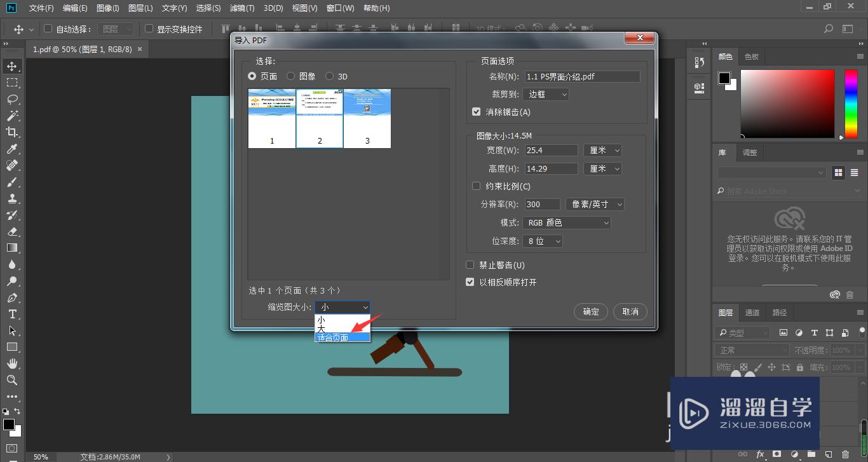Select the 3D radio button
This screenshot has width=868, height=462.
point(329,76)
